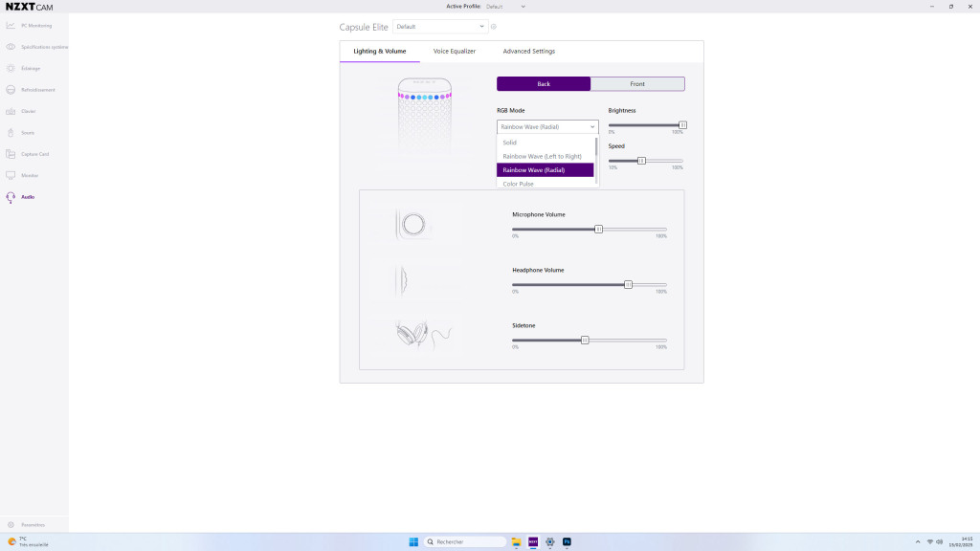
Task: Open Windows Start menu
Action: coord(413,541)
